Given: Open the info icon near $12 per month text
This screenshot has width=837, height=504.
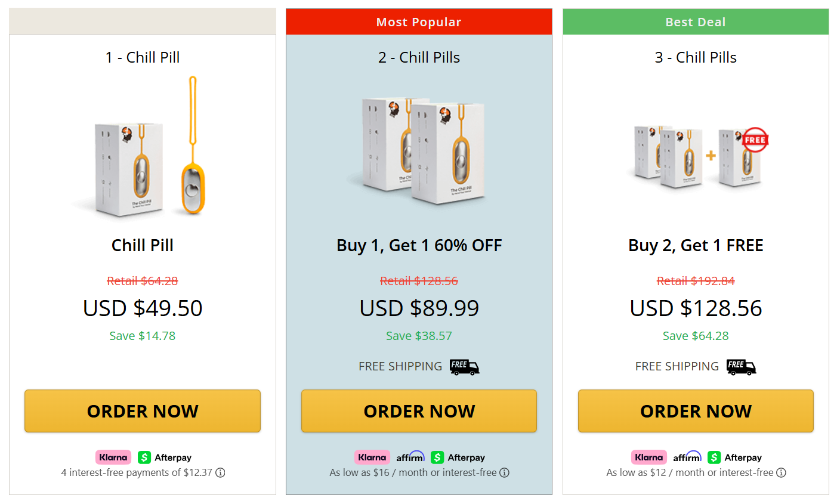Looking at the screenshot, I should click(x=781, y=472).
